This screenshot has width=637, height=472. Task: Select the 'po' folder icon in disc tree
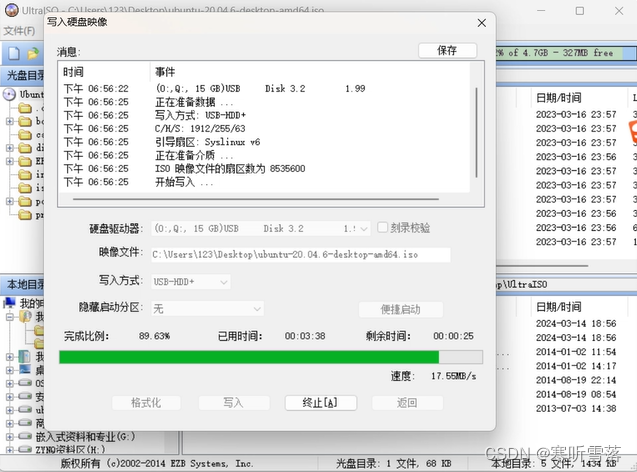click(x=25, y=201)
